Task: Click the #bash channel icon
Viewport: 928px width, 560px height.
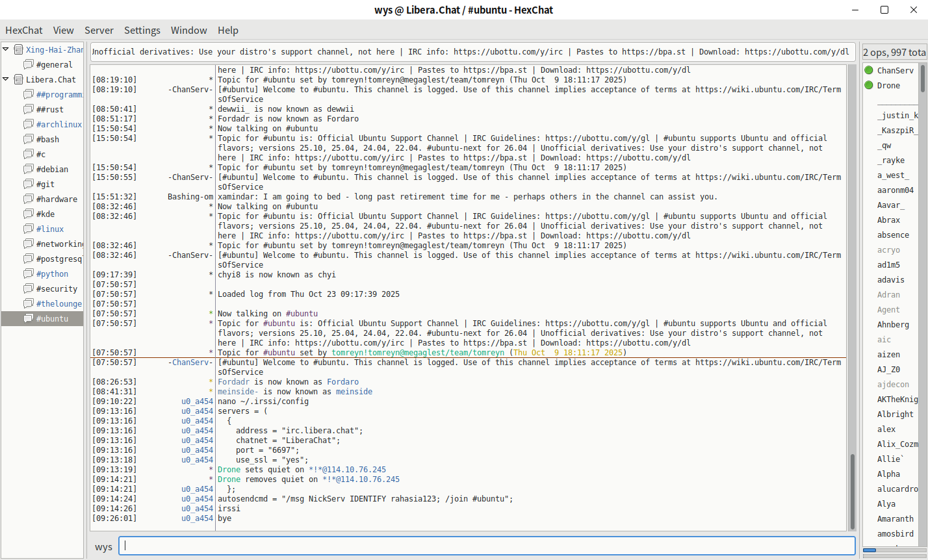Action: (x=29, y=139)
